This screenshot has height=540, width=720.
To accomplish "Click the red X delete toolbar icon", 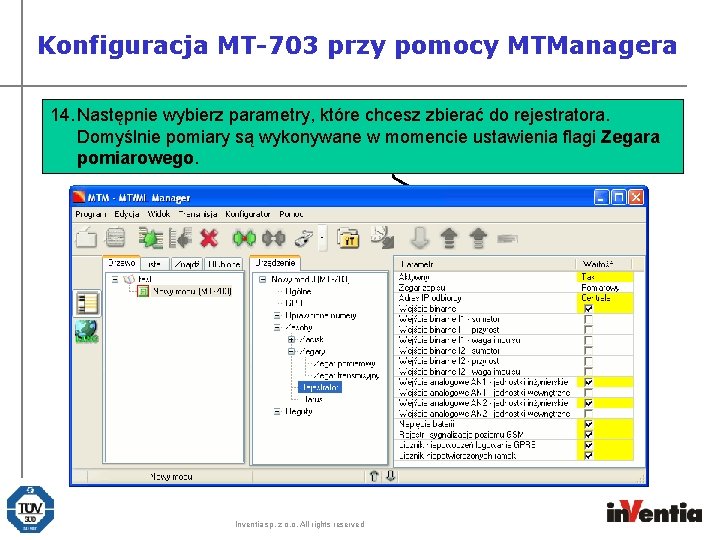I will [209, 238].
